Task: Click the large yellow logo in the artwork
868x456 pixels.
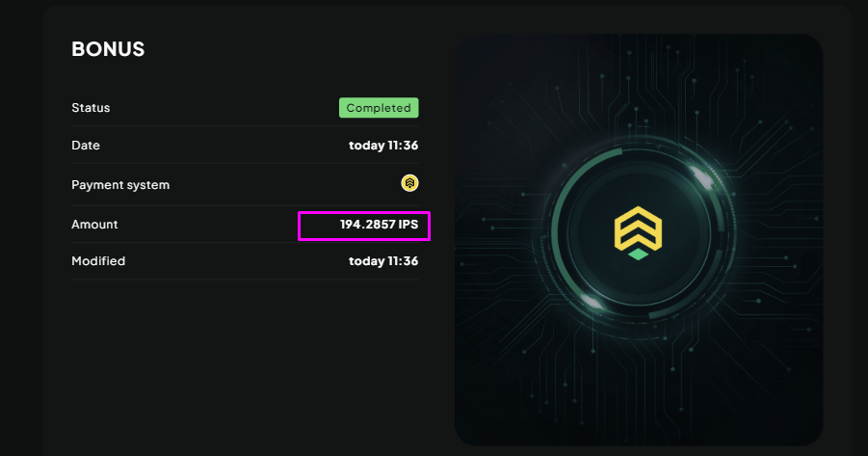Action: click(638, 228)
